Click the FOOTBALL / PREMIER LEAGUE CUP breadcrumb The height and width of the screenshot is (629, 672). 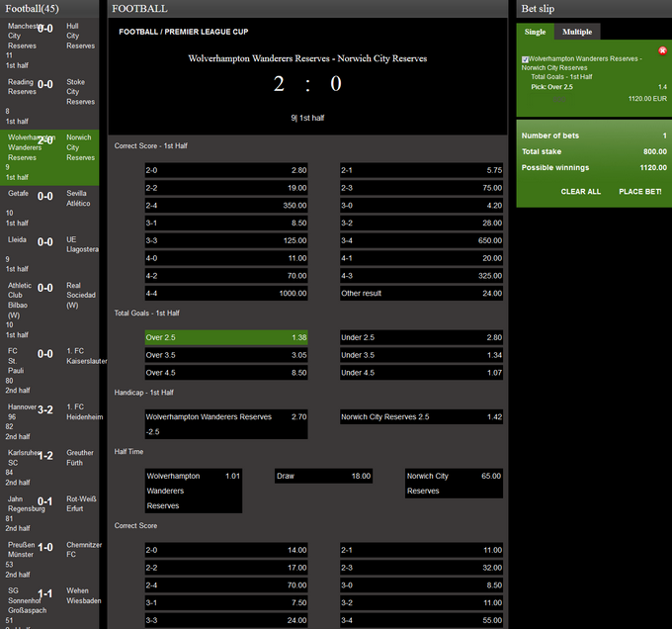(184, 32)
